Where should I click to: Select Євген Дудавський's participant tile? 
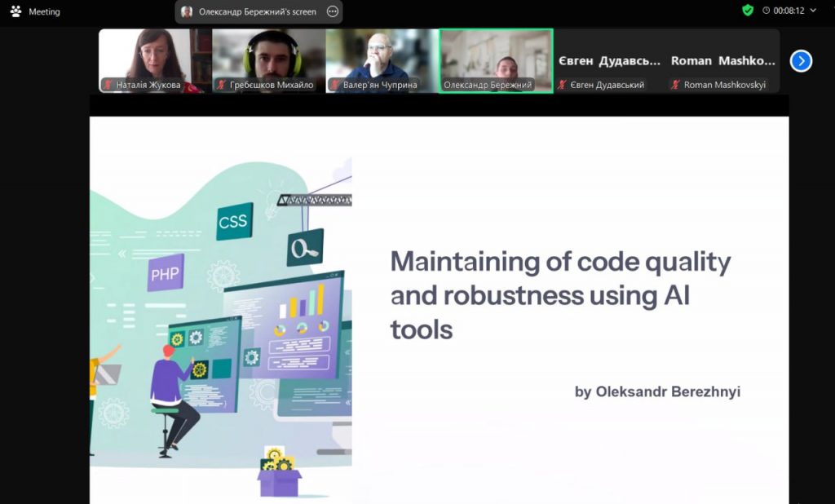(609, 61)
